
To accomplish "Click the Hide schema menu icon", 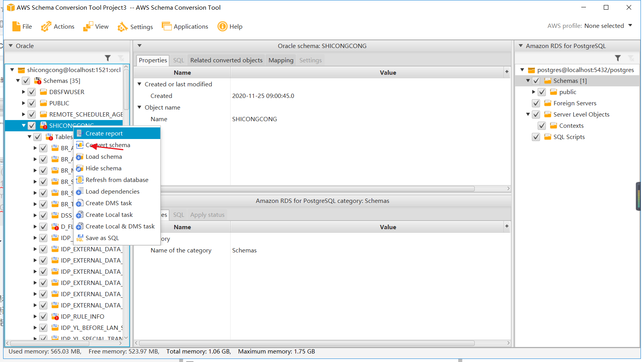I will click(x=79, y=168).
